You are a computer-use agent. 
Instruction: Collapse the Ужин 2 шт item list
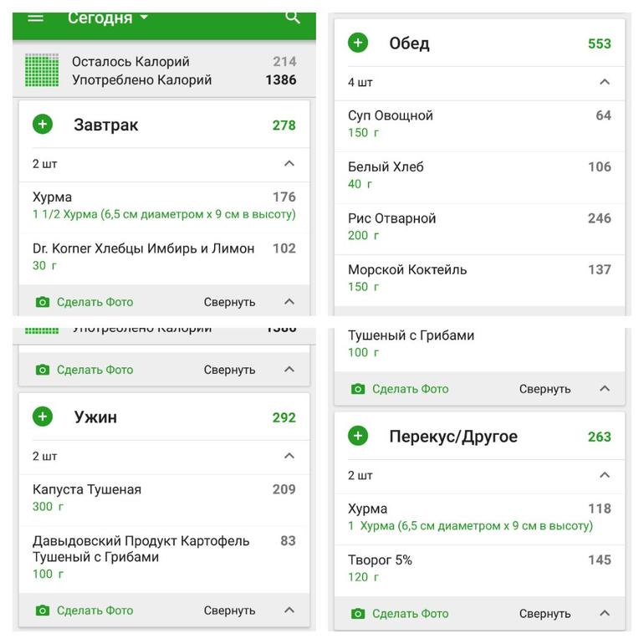click(289, 456)
